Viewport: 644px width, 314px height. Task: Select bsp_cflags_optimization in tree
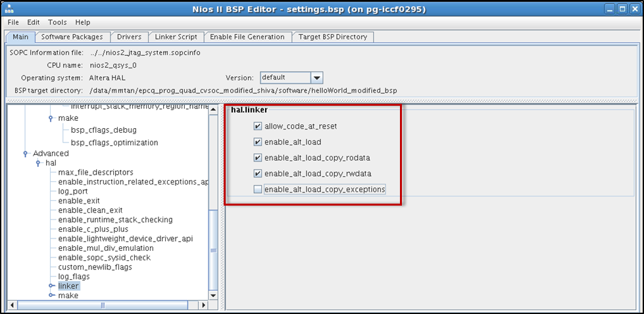114,143
